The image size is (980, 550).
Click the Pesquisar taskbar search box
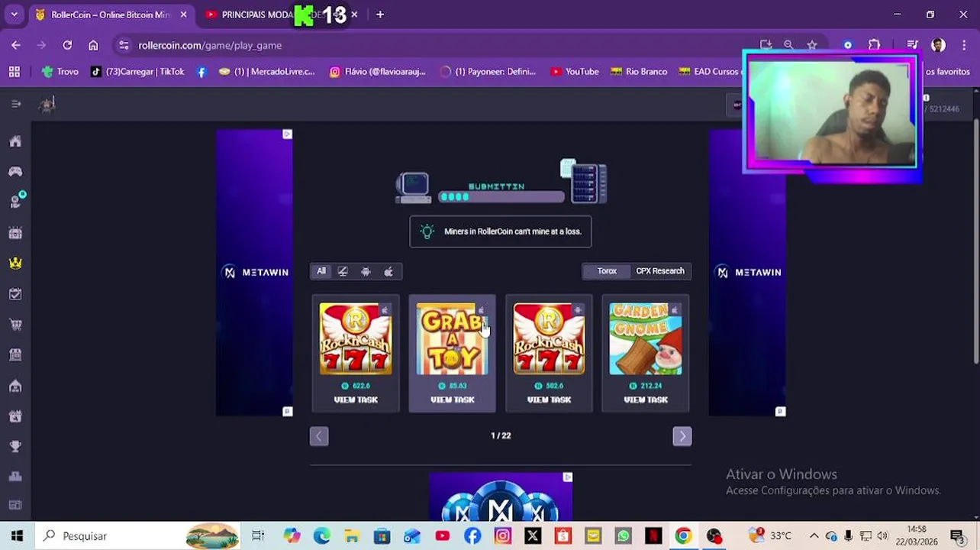[137, 535]
